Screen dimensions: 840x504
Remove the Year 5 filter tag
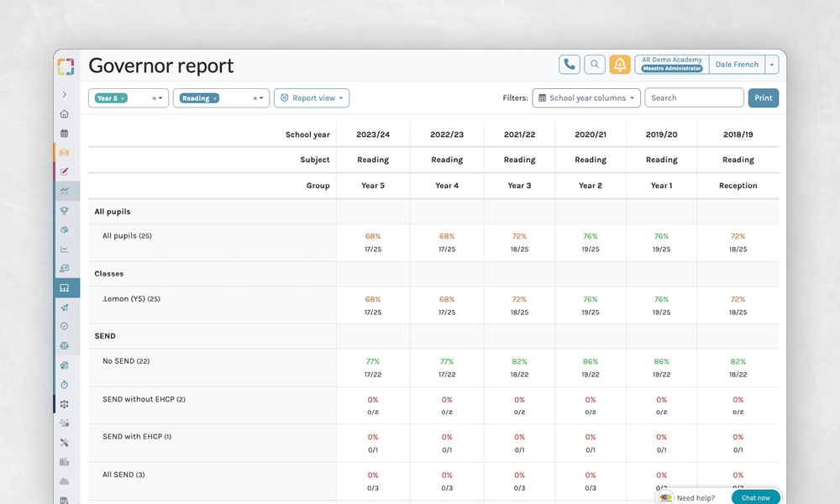[x=123, y=98]
